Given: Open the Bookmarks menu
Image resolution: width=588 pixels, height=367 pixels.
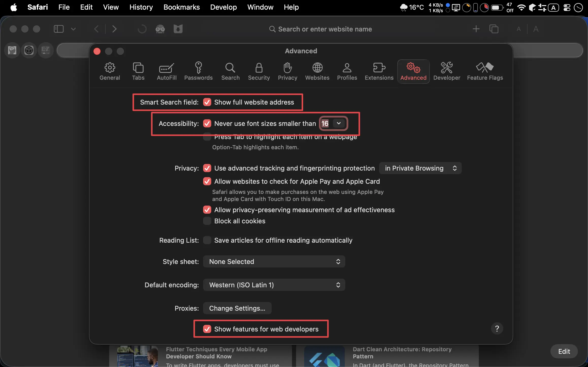Looking at the screenshot, I should pyautogui.click(x=181, y=7).
